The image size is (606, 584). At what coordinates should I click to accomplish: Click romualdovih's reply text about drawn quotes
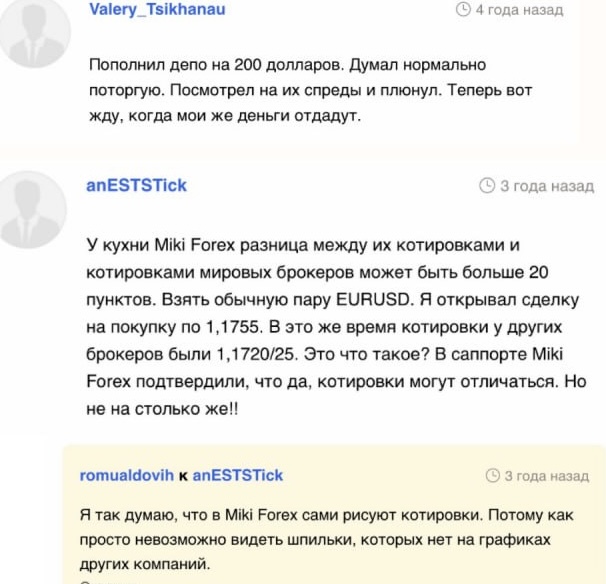tap(327, 540)
